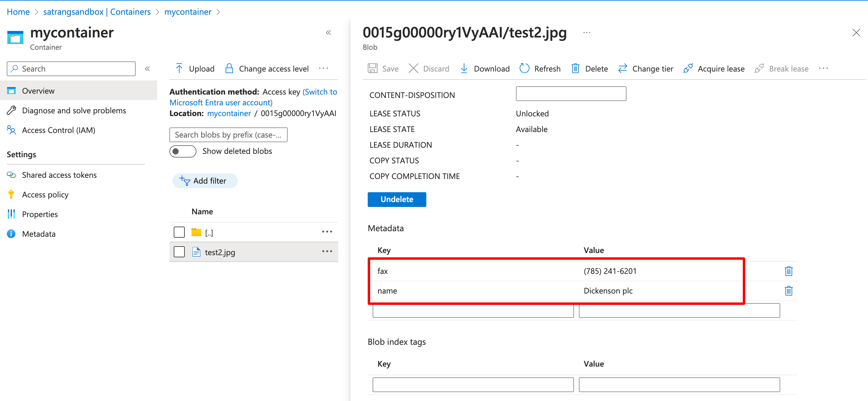The width and height of the screenshot is (868, 401).
Task: Check the parent folder [..] checkbox
Action: tap(179, 232)
